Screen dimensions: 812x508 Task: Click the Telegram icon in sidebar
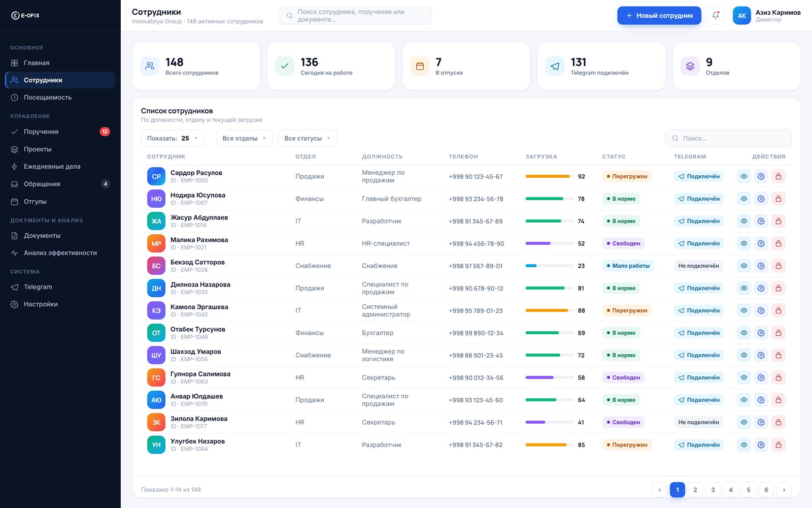(14, 287)
